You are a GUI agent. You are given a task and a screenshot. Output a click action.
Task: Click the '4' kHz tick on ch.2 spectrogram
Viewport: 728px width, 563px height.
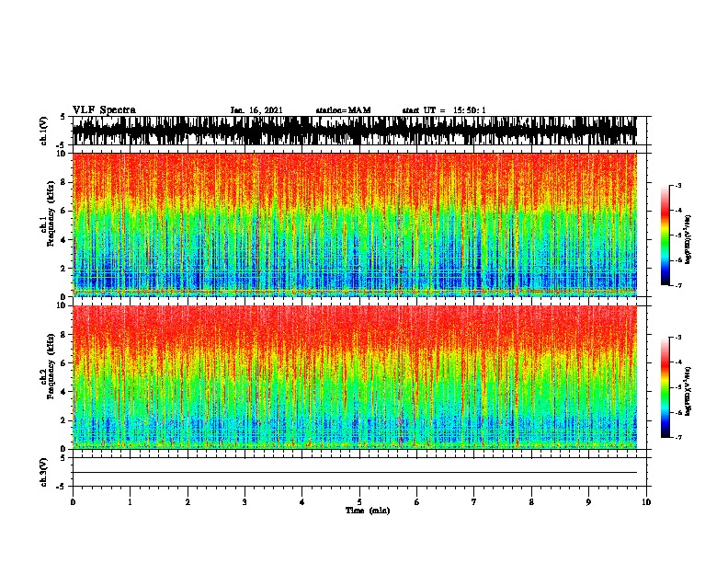(x=63, y=392)
